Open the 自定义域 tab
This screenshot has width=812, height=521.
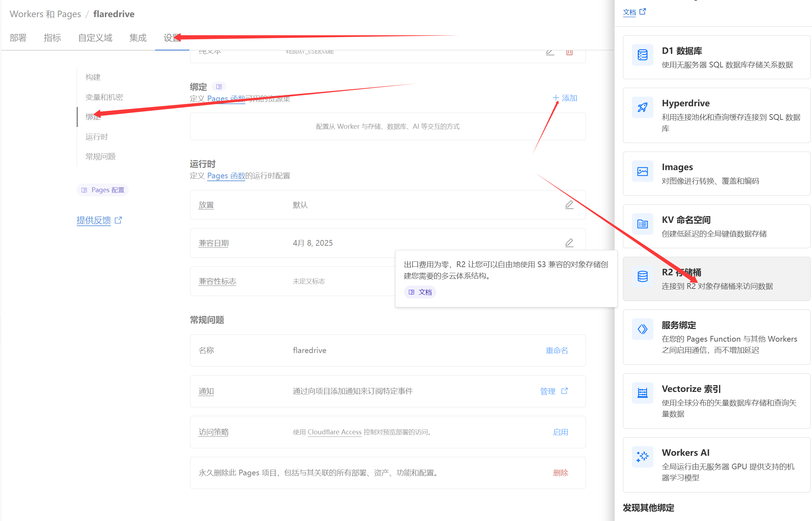(x=95, y=38)
